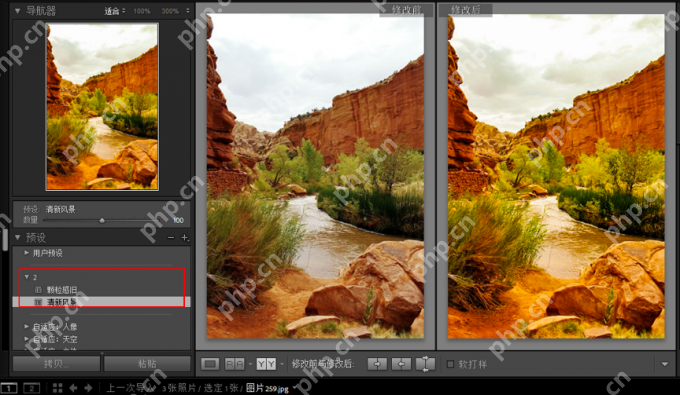Expand the 用户预设 folder
This screenshot has height=395, width=680.
27,253
